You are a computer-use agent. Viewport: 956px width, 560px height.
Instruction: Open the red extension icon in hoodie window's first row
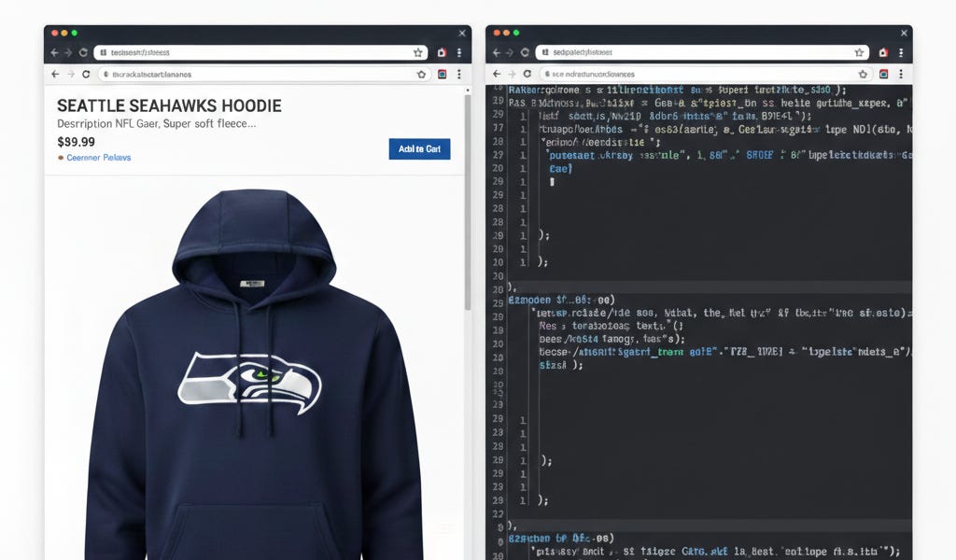pos(442,52)
